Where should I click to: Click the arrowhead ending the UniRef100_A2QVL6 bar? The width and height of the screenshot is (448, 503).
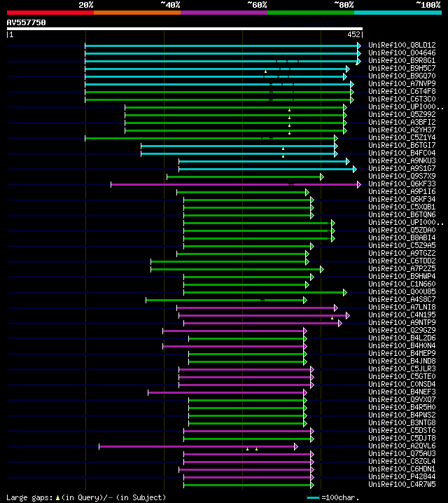pyautogui.click(x=296, y=446)
